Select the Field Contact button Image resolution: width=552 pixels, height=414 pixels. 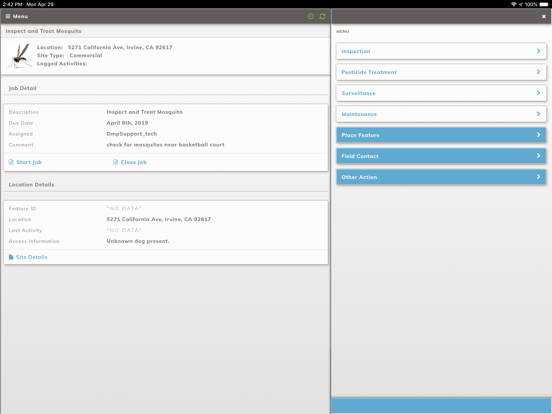441,156
